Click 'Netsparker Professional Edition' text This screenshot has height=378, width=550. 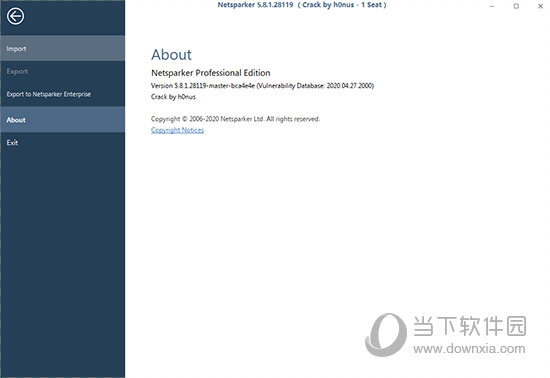pyautogui.click(x=210, y=73)
